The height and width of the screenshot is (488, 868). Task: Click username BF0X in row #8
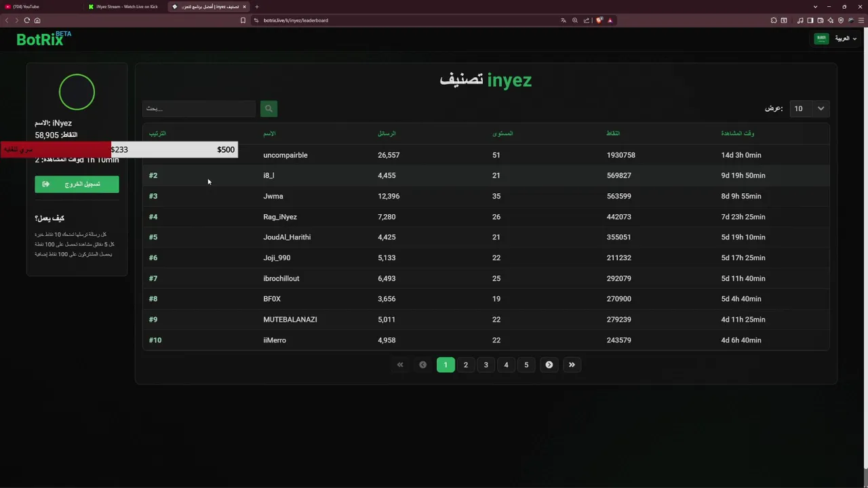(x=272, y=299)
